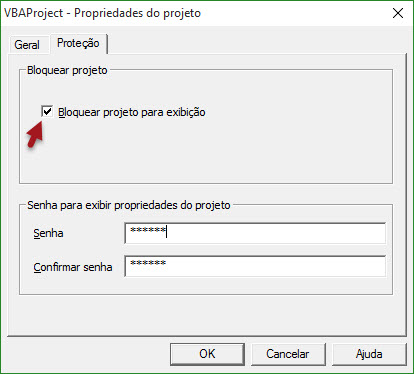The image size is (414, 374).
Task: Click the red arrow pointing at checkbox
Action: tap(35, 134)
